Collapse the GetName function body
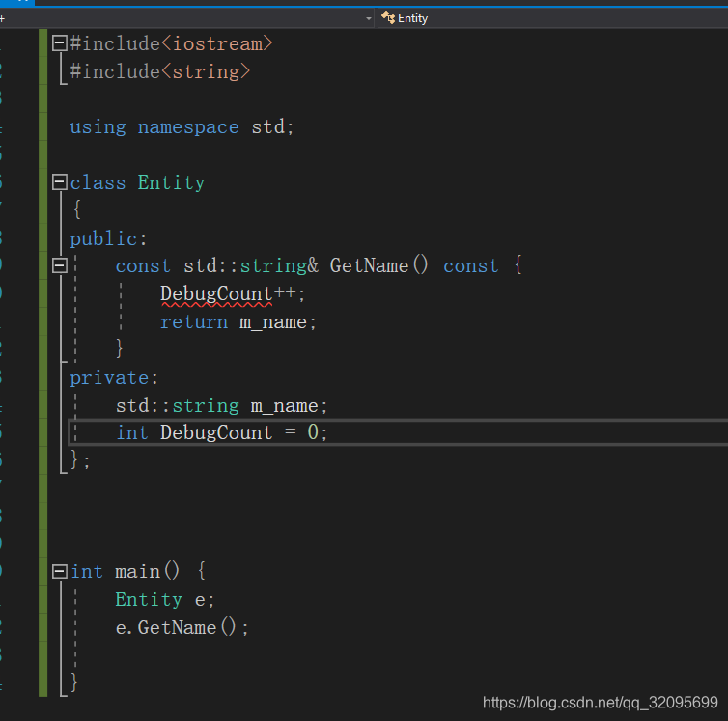 click(x=60, y=265)
